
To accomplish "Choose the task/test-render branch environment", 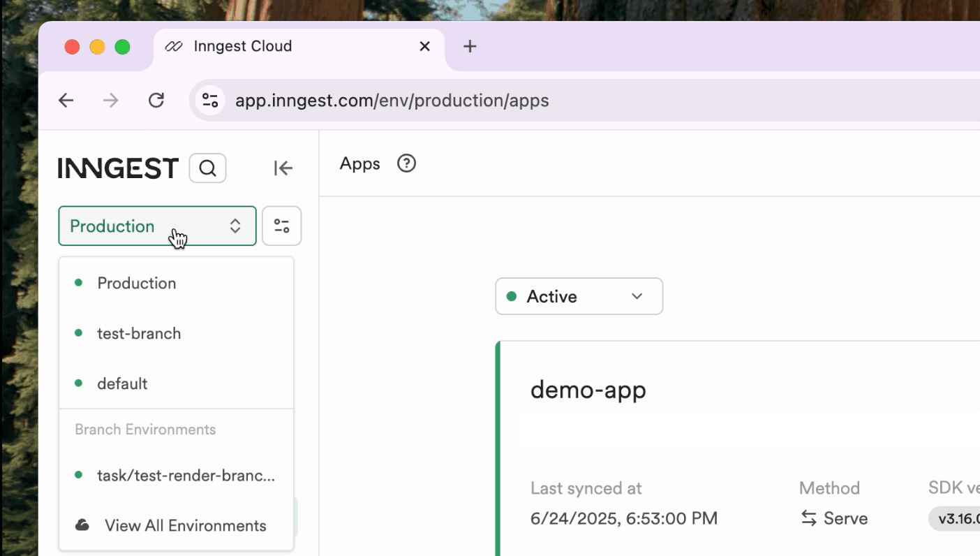I will click(x=186, y=475).
